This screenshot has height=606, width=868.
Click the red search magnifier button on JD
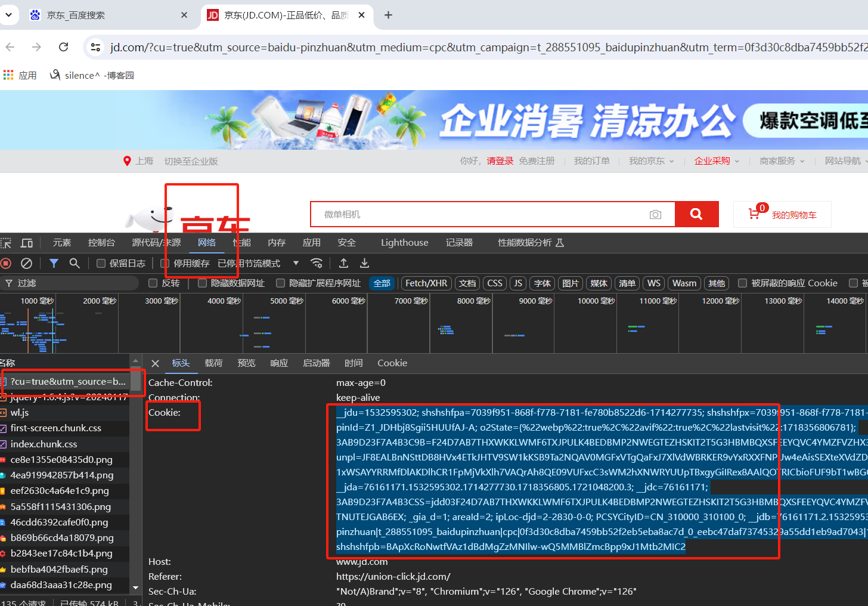click(x=696, y=214)
